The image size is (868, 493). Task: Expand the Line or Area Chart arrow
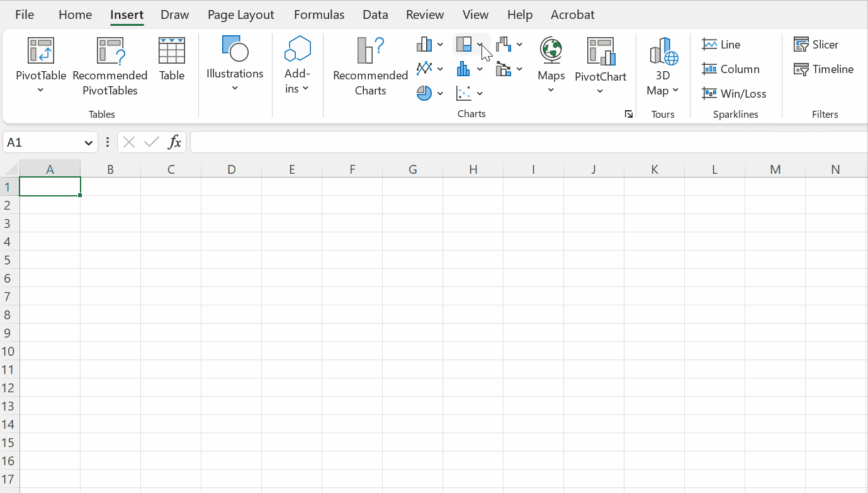click(x=440, y=69)
